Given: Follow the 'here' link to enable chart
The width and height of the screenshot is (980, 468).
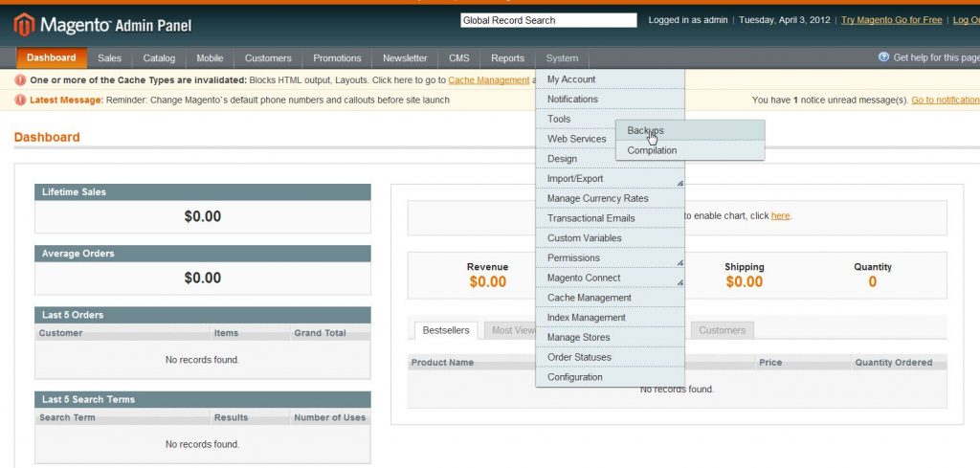Looking at the screenshot, I should tap(780, 216).
